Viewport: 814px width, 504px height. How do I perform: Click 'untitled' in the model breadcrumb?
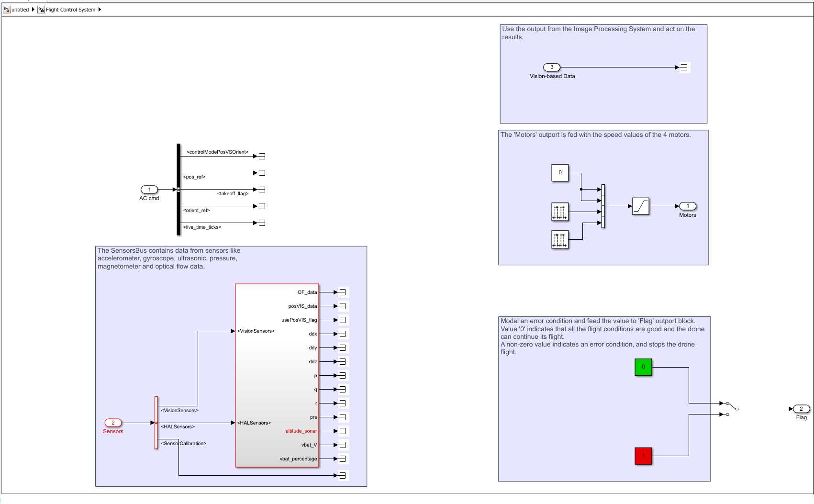pyautogui.click(x=20, y=10)
